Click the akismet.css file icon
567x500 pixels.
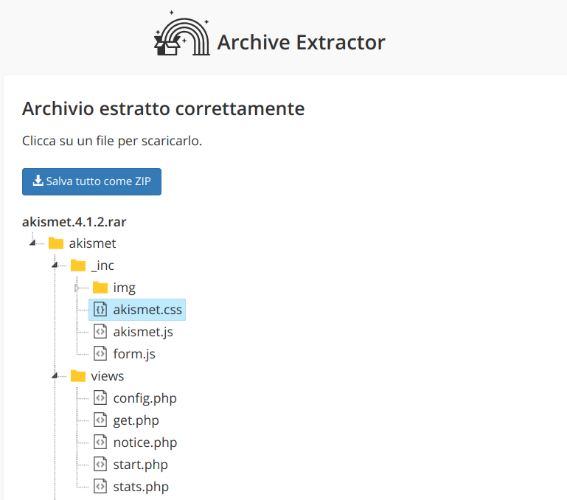[100, 309]
